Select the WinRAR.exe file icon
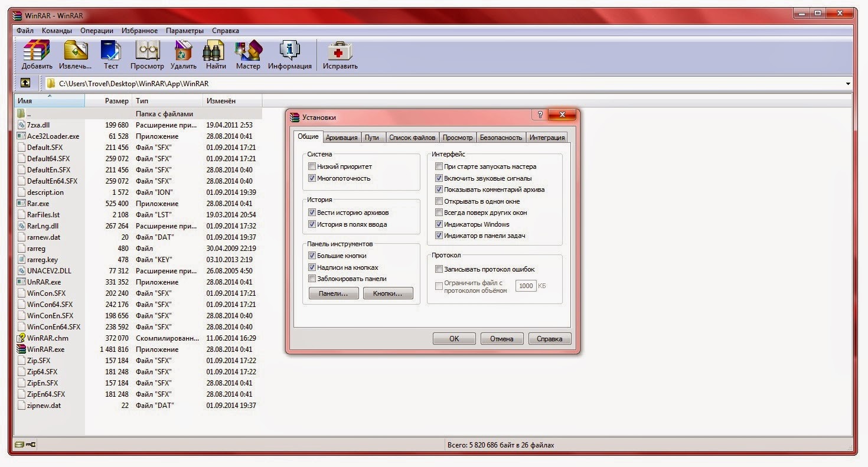The width and height of the screenshot is (868, 467). pos(22,349)
